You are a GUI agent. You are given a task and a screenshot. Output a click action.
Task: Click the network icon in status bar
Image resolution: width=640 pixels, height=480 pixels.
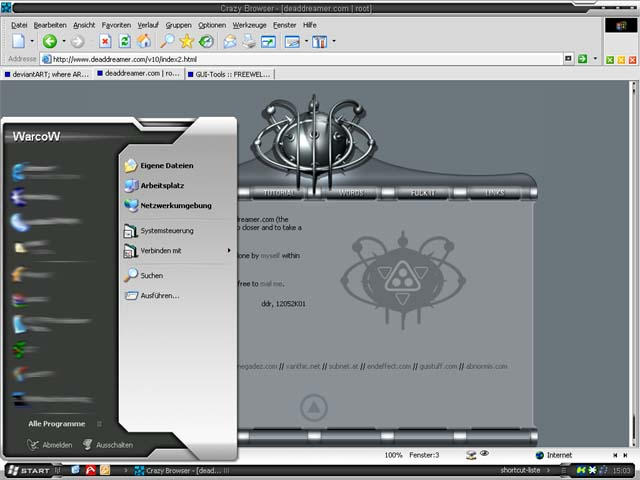click(x=471, y=455)
